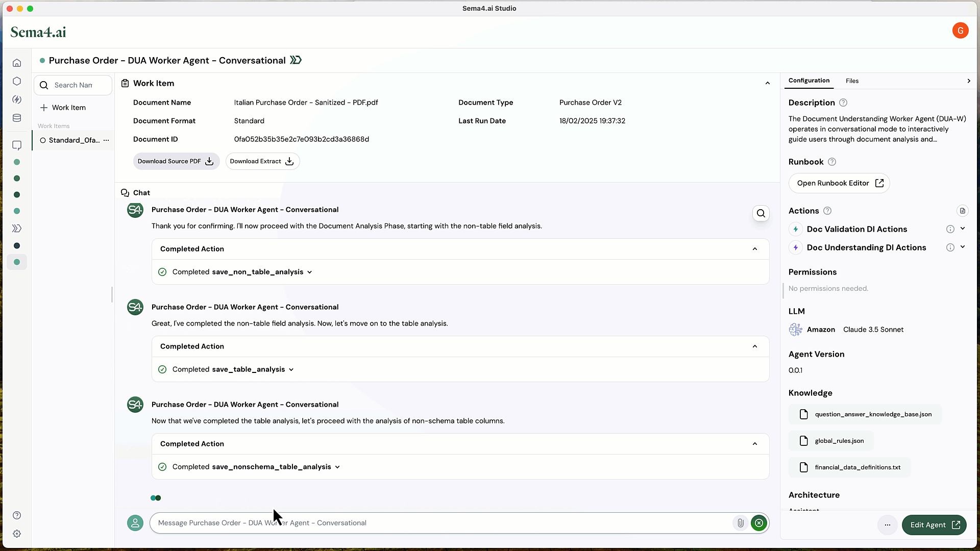This screenshot has height=551, width=980.
Task: Open the hexagon agents icon in sidebar
Action: (17, 81)
